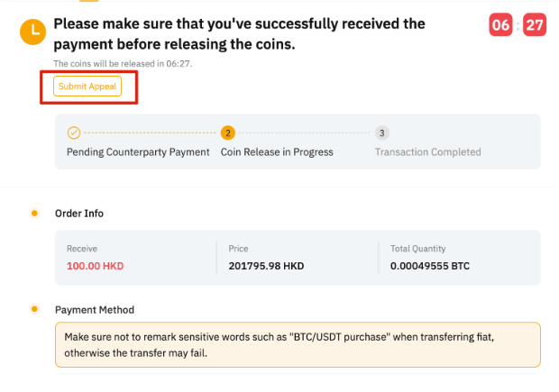559x392 pixels.
Task: Select the Coin Release in Progress step
Action: click(x=277, y=152)
